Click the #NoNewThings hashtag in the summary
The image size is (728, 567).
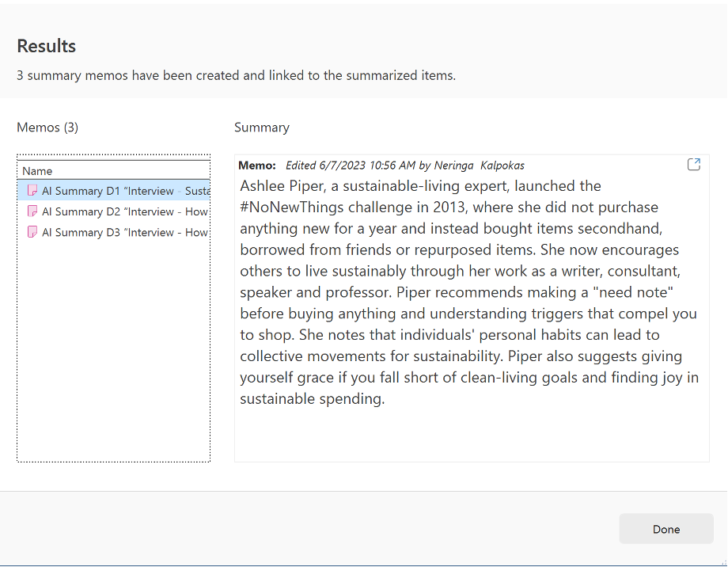tap(289, 207)
